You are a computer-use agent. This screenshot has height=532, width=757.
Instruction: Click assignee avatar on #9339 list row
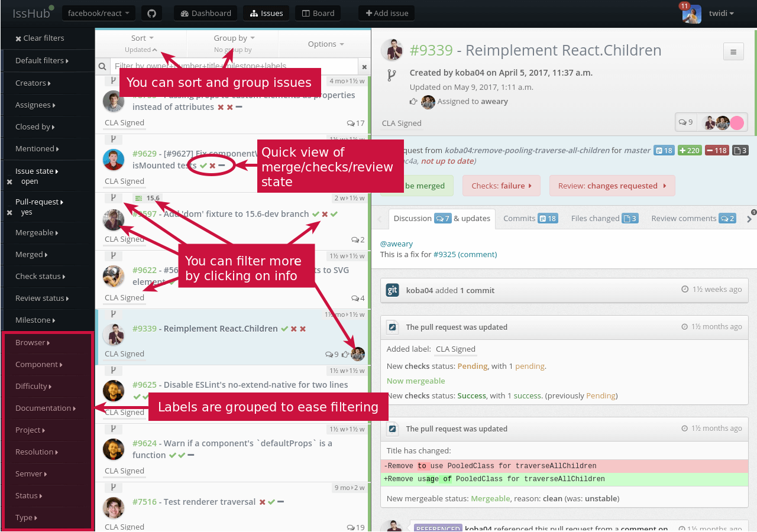pos(358,354)
